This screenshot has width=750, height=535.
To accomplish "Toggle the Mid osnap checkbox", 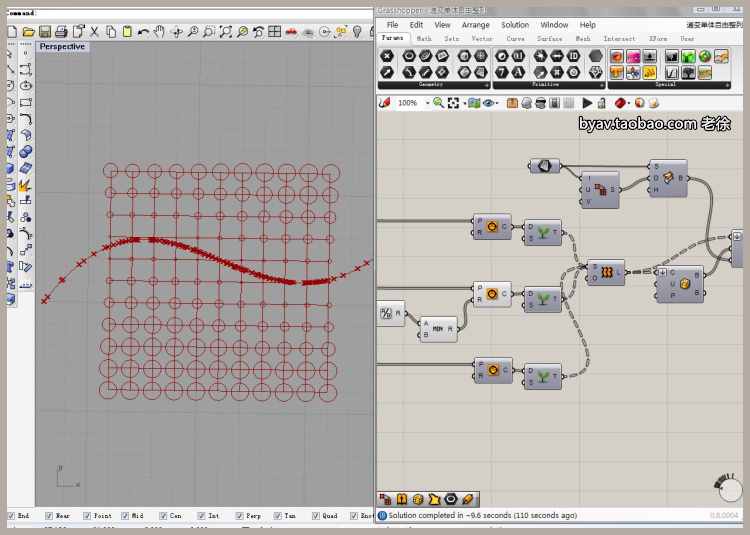I will (x=124, y=516).
